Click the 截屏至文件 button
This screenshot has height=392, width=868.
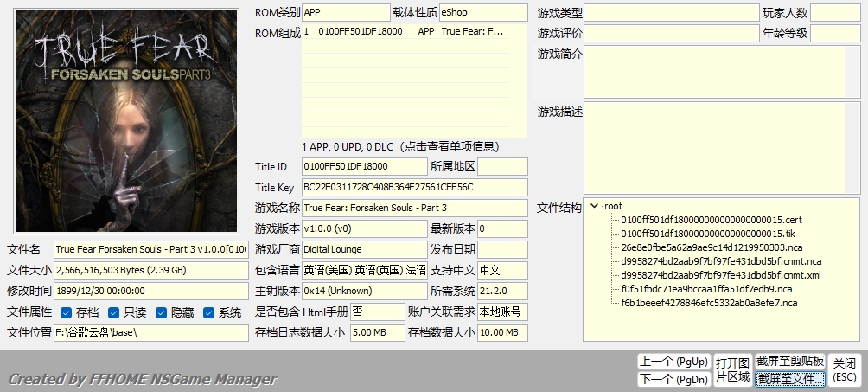click(789, 379)
